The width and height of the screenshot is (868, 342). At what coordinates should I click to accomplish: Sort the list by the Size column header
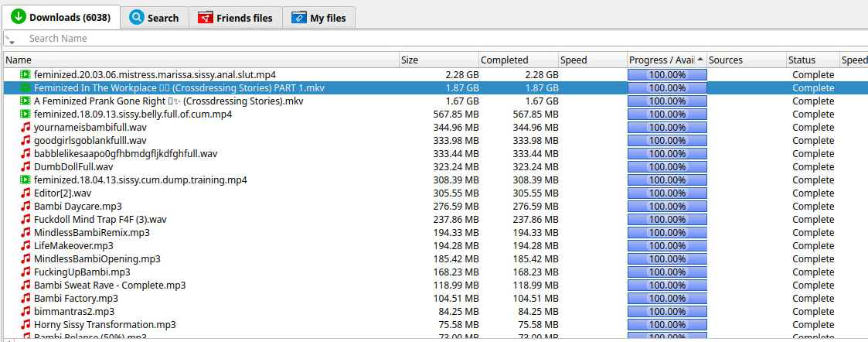(x=437, y=60)
